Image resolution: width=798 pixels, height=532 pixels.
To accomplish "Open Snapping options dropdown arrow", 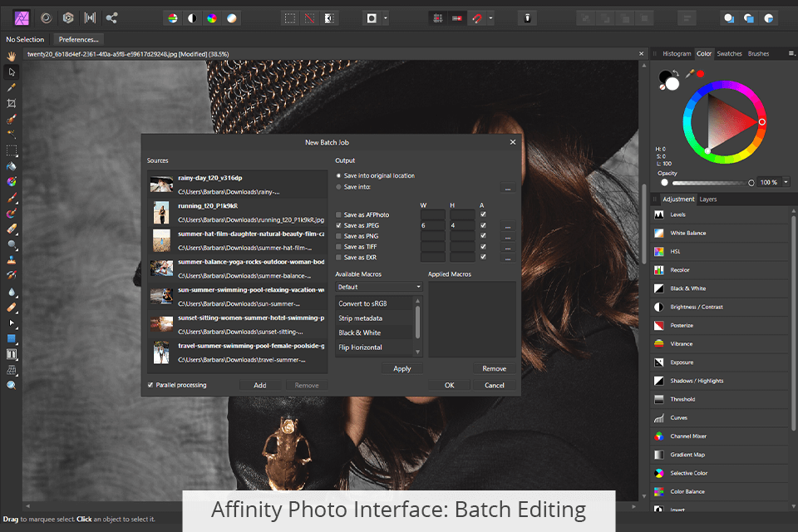I will coord(490,18).
